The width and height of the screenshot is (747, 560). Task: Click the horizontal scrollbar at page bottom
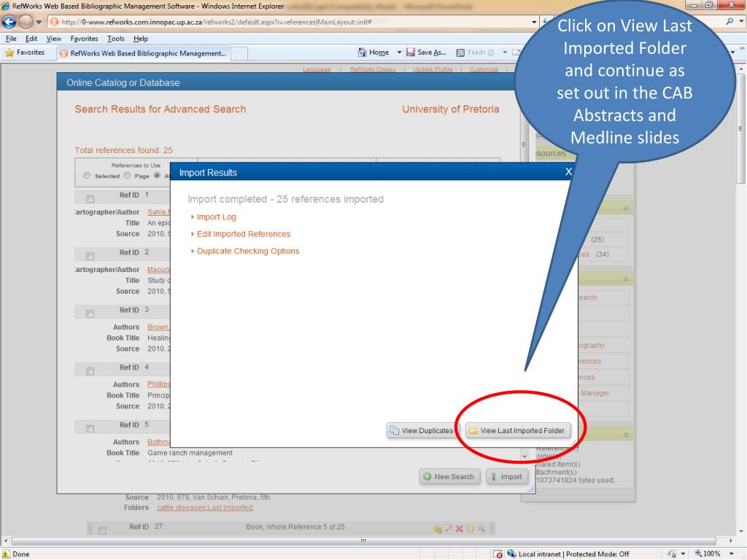pos(364,541)
